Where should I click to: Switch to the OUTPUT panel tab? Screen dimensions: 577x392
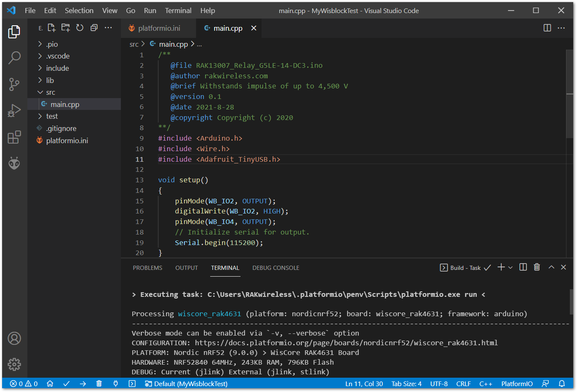point(187,268)
